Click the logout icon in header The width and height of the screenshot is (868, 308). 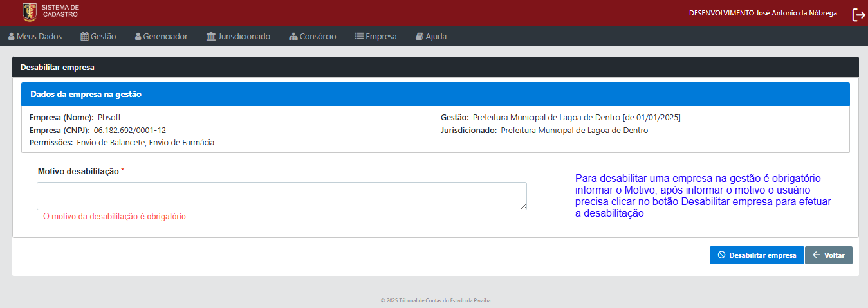[858, 14]
